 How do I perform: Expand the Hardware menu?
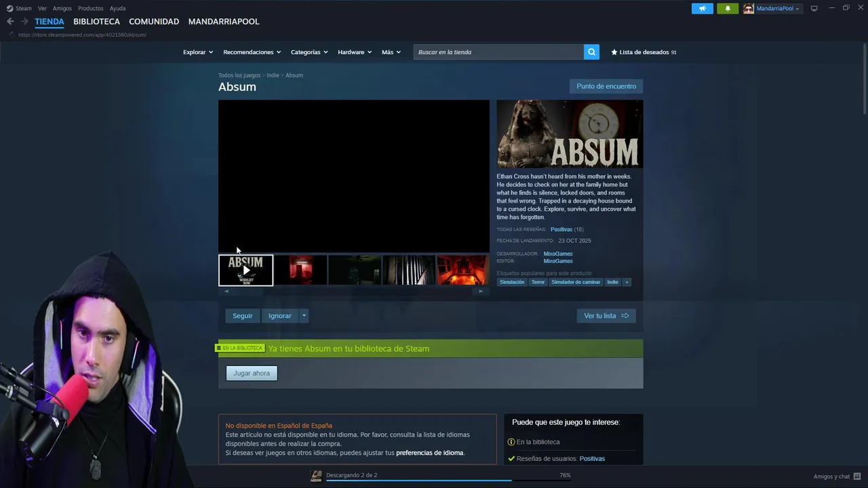355,52
